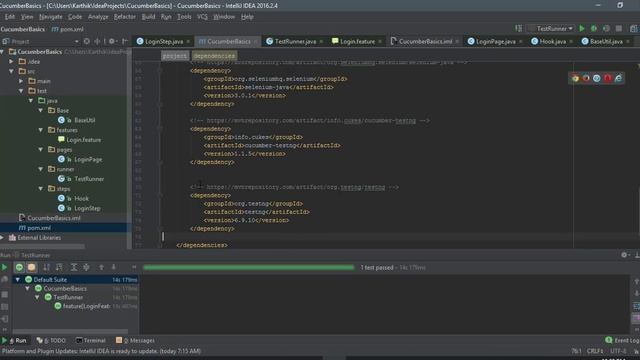
Task: Switch to TestRunner.java editor tab
Action: (295, 41)
